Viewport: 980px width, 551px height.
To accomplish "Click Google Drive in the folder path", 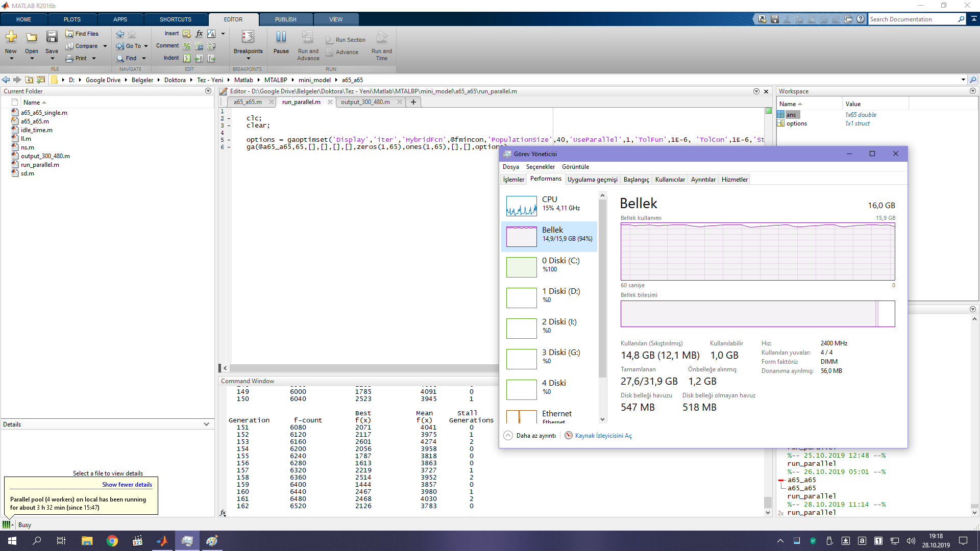I will coord(103,80).
